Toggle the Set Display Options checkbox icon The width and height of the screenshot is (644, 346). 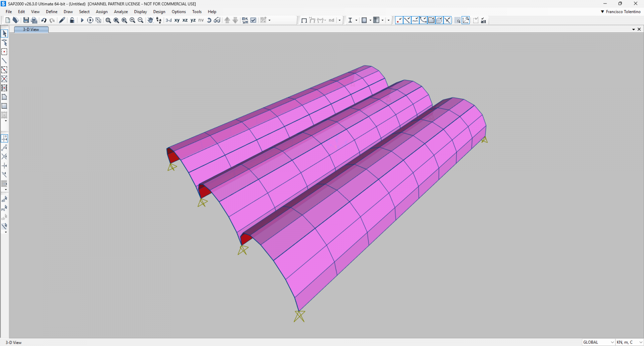point(254,20)
